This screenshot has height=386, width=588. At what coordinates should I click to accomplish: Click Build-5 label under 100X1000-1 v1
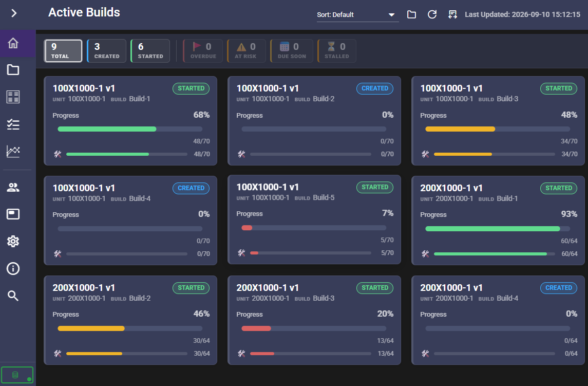pos(324,197)
